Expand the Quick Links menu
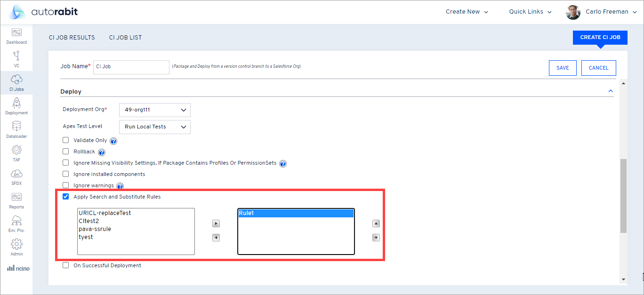Screen dimensions: 644x295 point(530,12)
